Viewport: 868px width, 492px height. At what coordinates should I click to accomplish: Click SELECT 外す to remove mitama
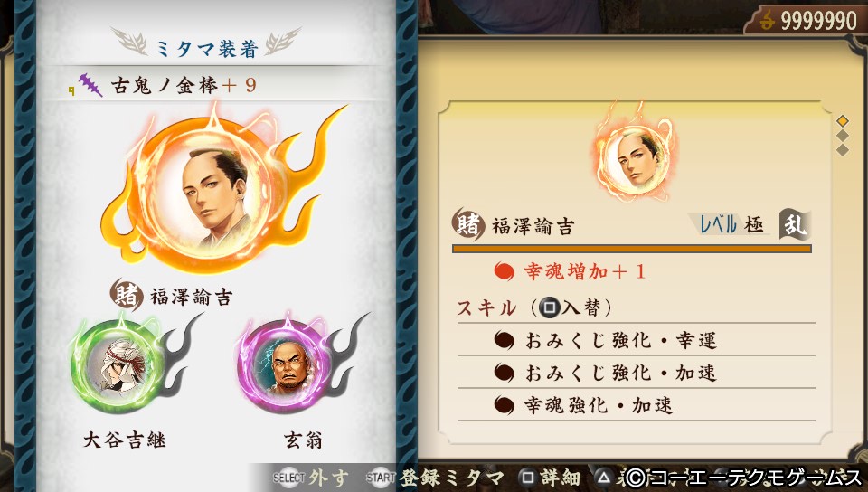coord(311,477)
